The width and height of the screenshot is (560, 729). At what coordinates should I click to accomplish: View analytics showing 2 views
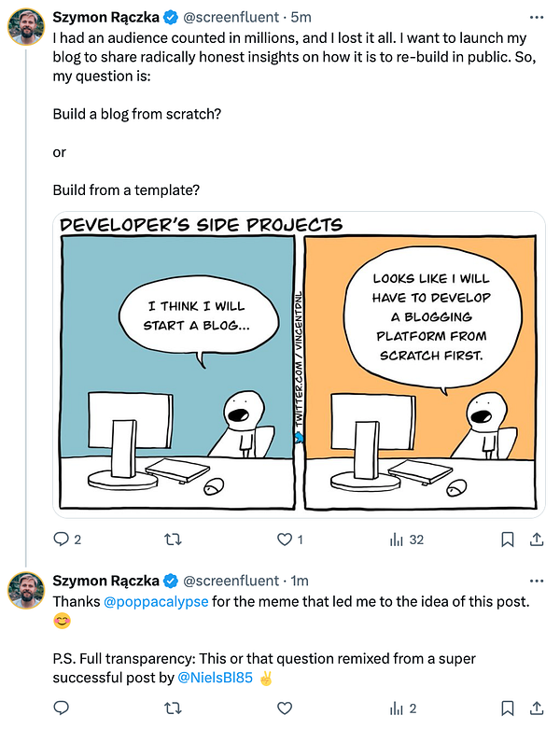403,708
